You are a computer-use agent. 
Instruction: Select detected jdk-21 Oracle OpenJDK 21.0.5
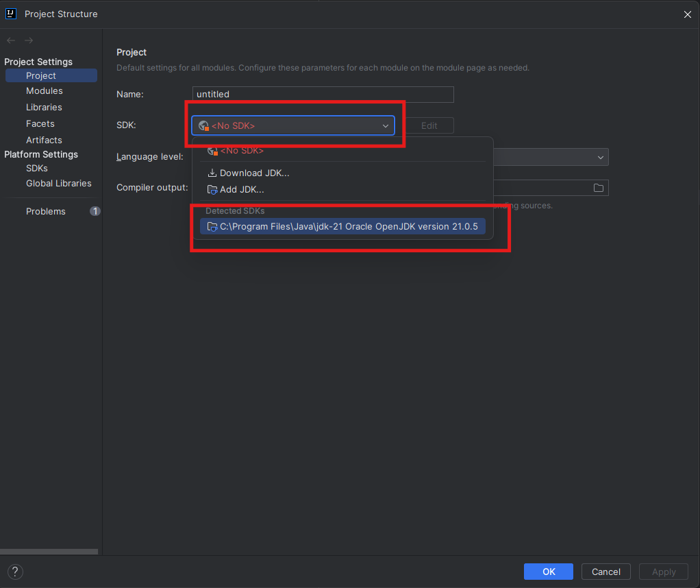click(342, 227)
